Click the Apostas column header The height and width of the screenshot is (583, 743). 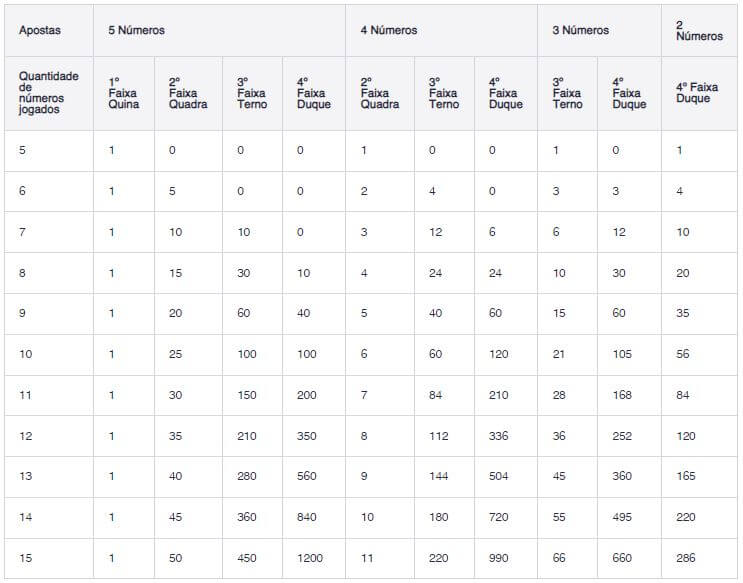pyautogui.click(x=40, y=30)
